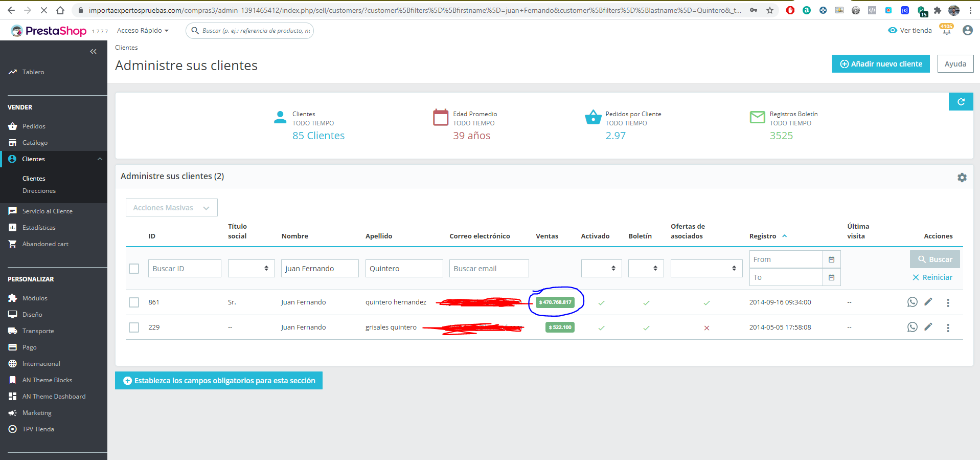Open WhatsApp for customer 229
Viewport: 980px width, 460px height.
[913, 327]
